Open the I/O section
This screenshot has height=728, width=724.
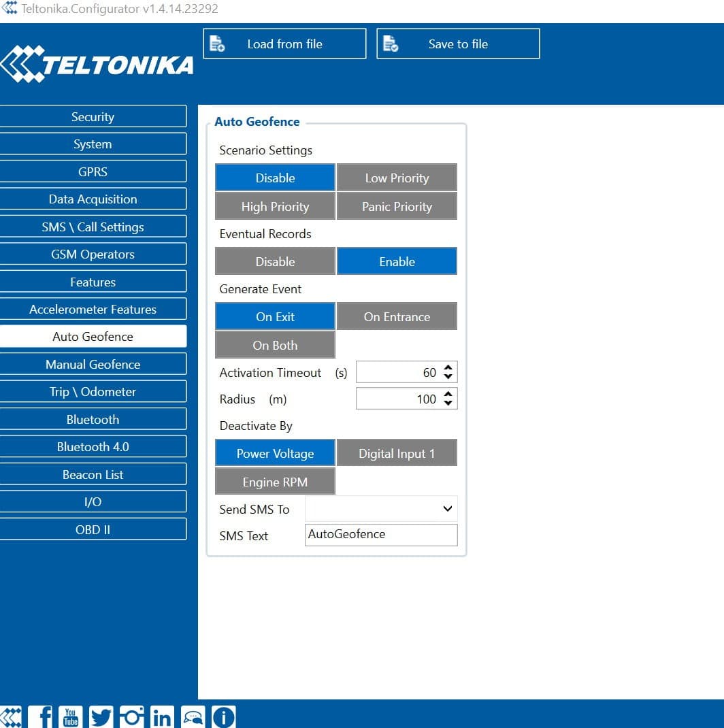(x=93, y=501)
